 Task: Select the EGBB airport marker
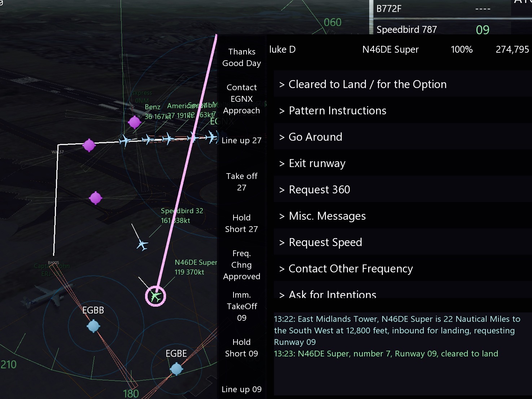point(93,326)
